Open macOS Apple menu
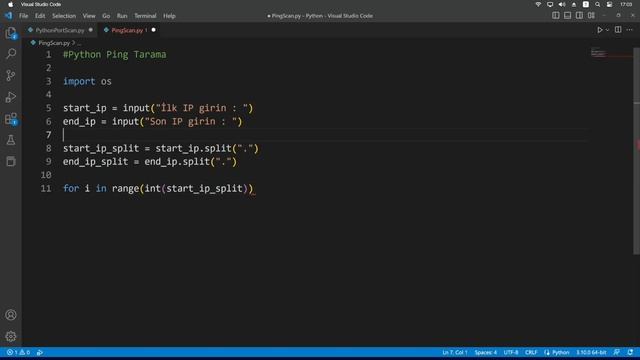 (11, 4)
